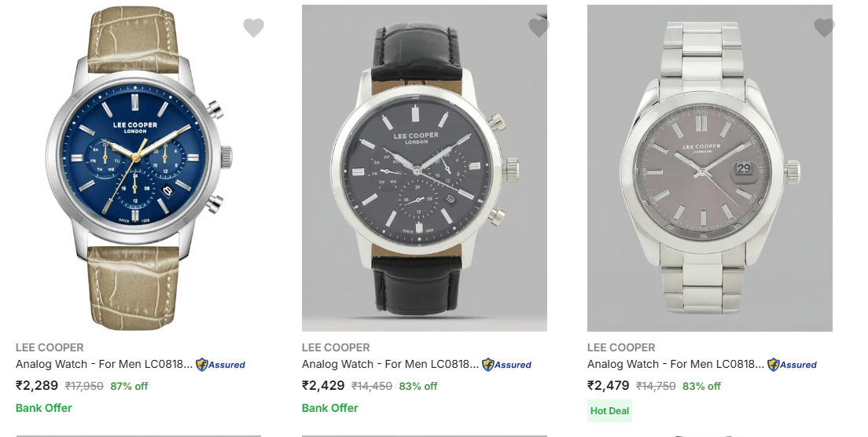Wishlist the blue dial watch via heart
Image resolution: width=868 pixels, height=437 pixels.
coord(253,28)
